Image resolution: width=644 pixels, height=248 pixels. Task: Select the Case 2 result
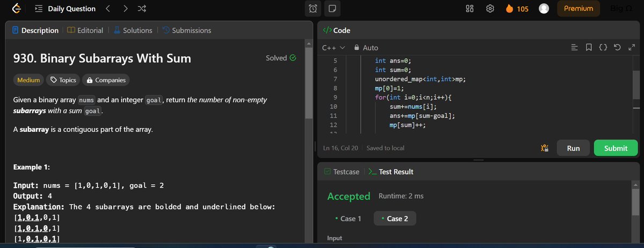click(394, 219)
